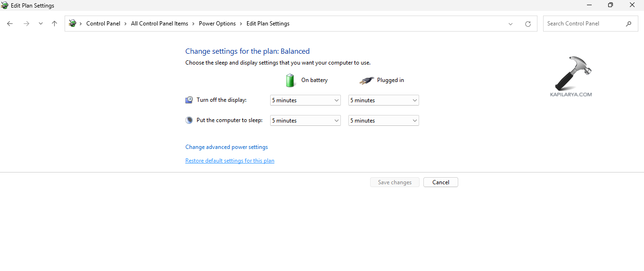This screenshot has height=271, width=644.
Task: Navigate to All Control Panel Items breadcrumb
Action: pyautogui.click(x=159, y=24)
